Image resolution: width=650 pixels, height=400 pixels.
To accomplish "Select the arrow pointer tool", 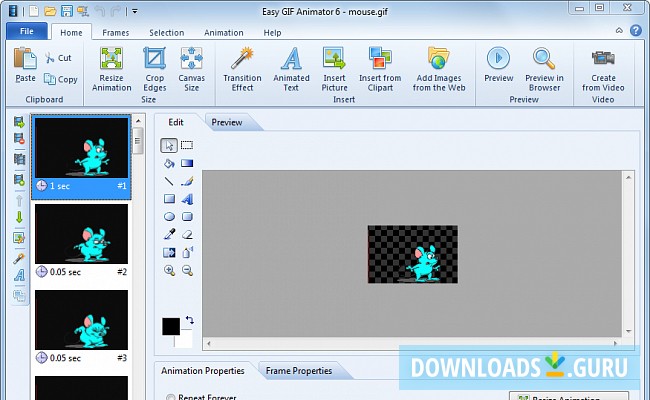I will [x=169, y=145].
